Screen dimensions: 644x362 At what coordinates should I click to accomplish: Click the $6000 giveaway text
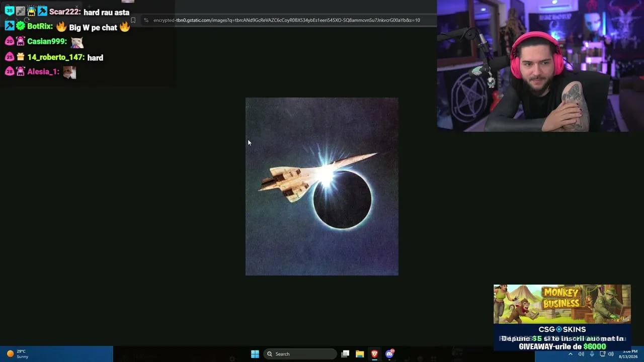[595, 346]
